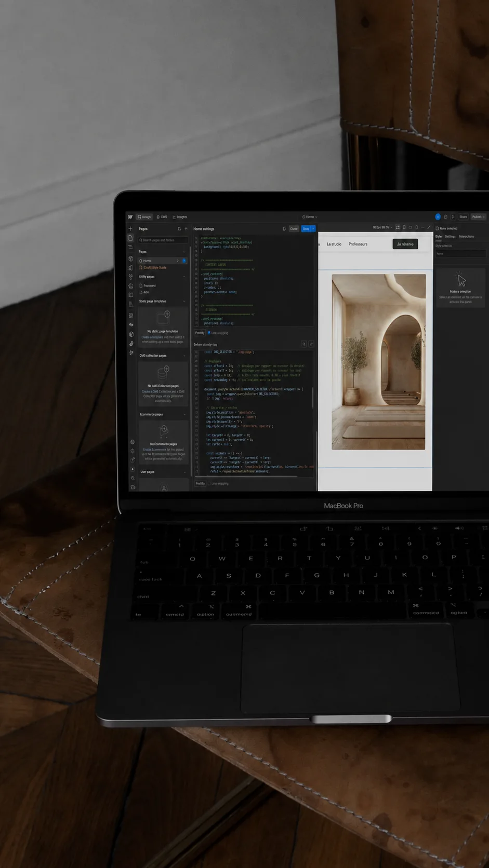Toggle canvas full-width expand icon
The width and height of the screenshot is (489, 868).
[429, 227]
